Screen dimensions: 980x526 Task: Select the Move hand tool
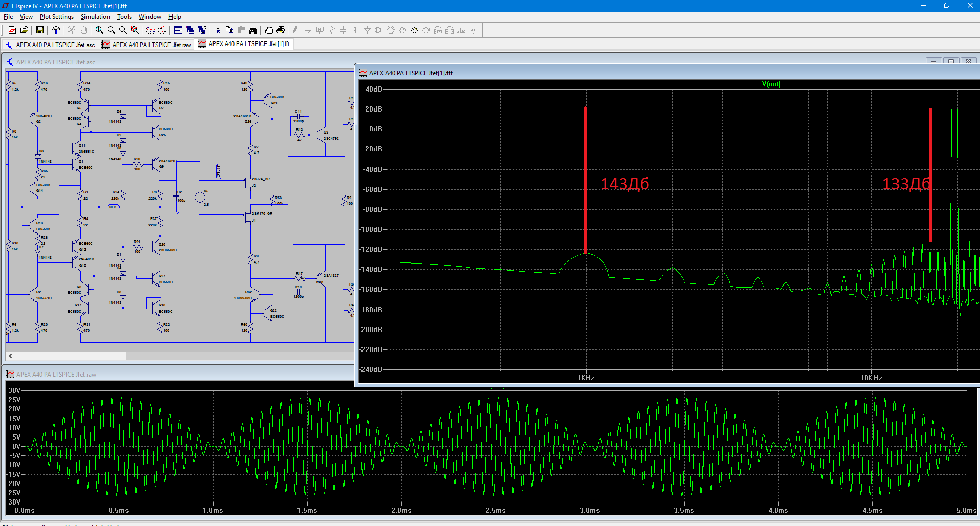pyautogui.click(x=391, y=30)
